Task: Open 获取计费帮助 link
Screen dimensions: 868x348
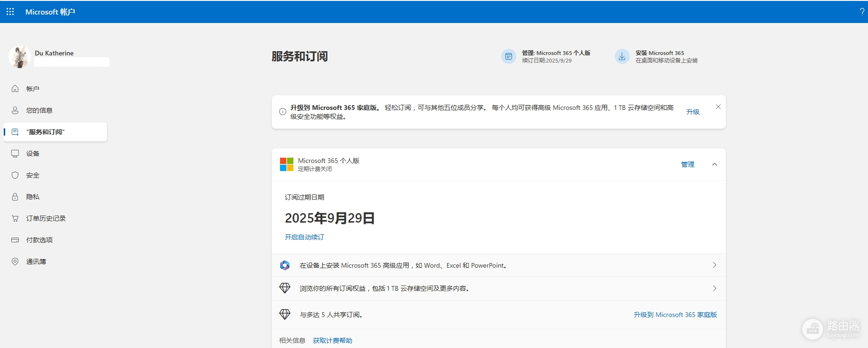Action: tap(333, 340)
